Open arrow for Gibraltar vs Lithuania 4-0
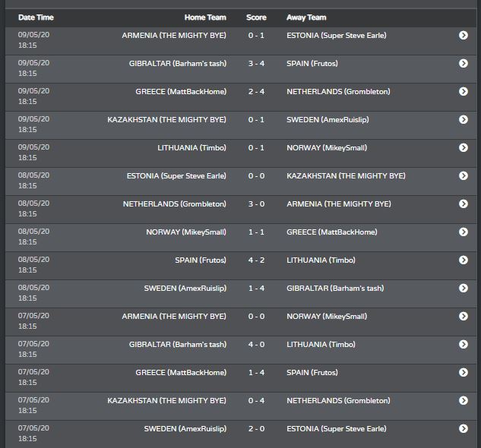The image size is (481, 448). [x=464, y=345]
